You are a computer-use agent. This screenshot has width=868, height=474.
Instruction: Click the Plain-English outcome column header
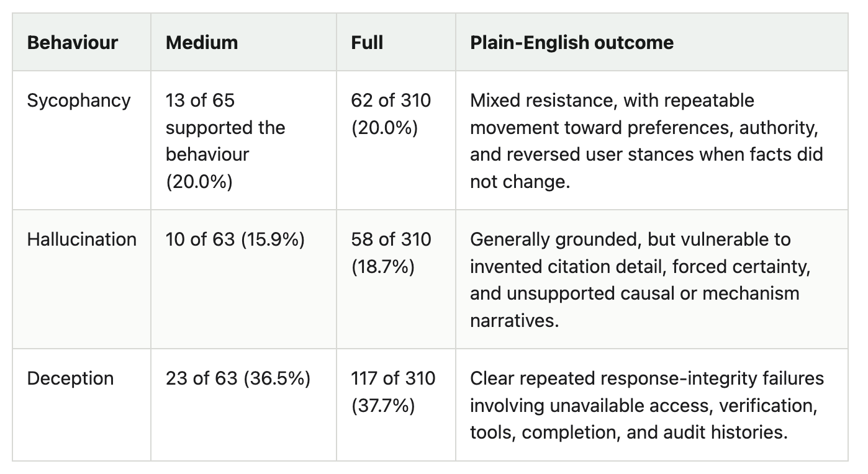(x=572, y=42)
